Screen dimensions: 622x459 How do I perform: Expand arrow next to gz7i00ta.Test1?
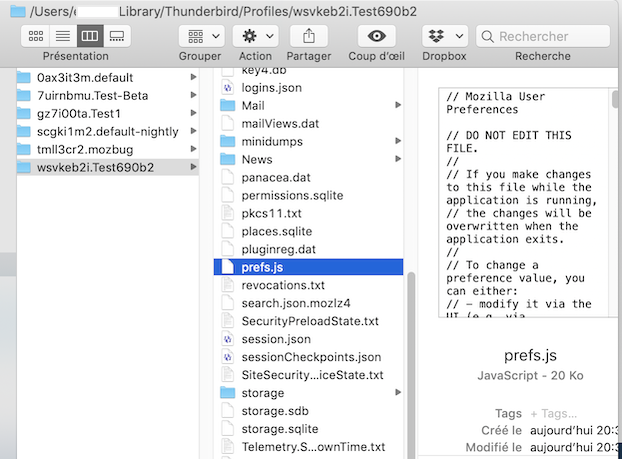193,113
